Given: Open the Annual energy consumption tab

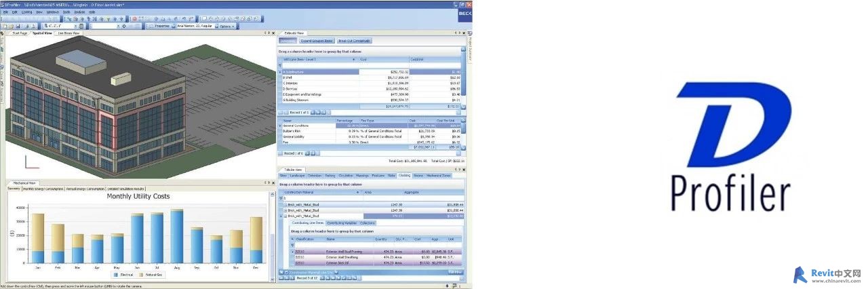Looking at the screenshot, I should click(x=85, y=189).
